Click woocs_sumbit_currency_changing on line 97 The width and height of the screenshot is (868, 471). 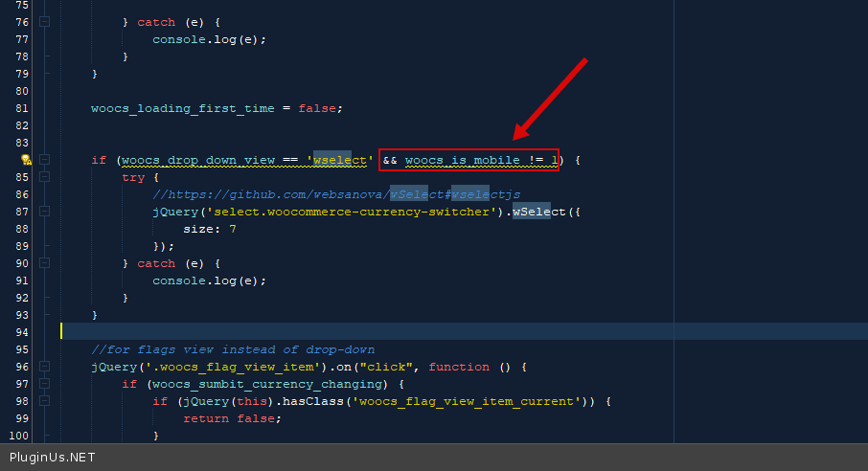tap(267, 384)
